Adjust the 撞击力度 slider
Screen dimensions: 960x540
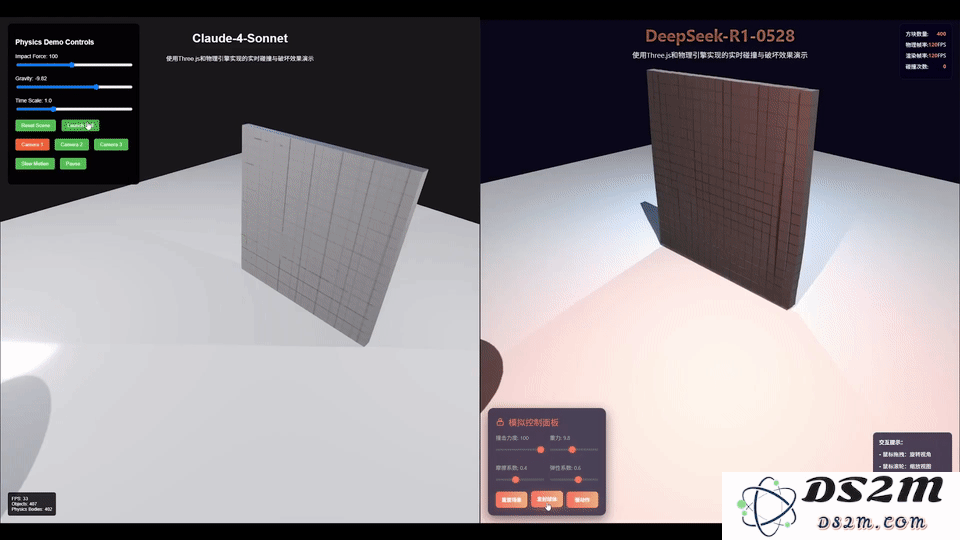[520, 449]
